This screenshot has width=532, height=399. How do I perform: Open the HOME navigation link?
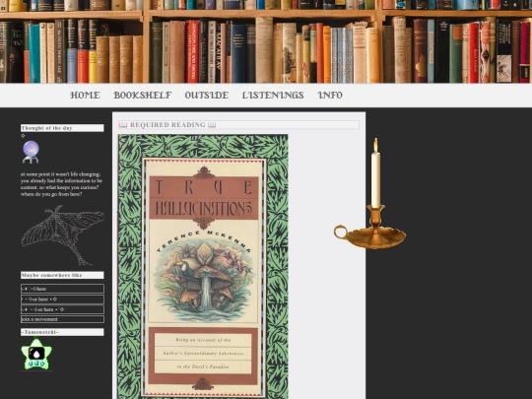tap(85, 96)
